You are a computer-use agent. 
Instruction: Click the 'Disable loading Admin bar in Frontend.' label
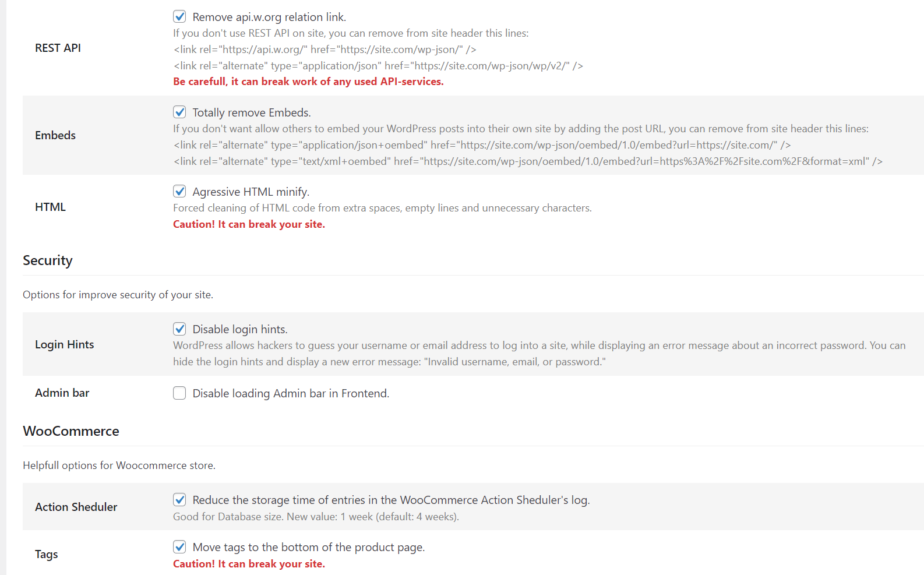tap(291, 393)
